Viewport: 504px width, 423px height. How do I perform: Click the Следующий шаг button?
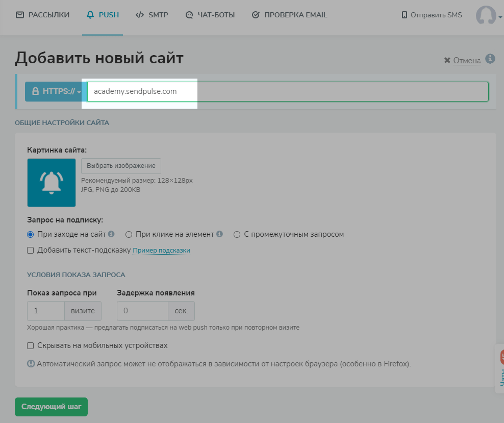51,407
